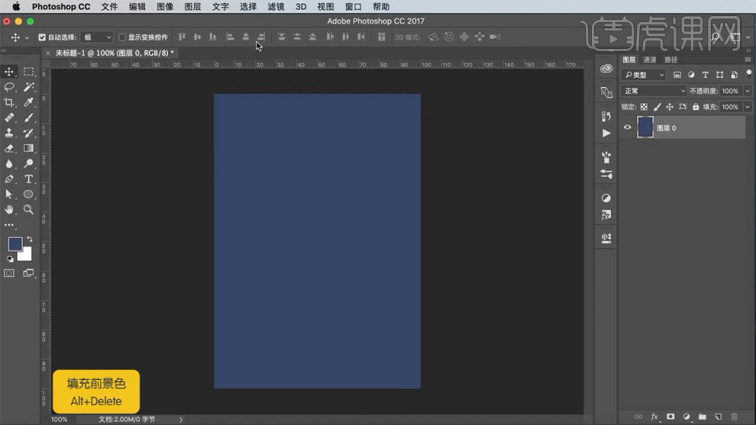This screenshot has width=756, height=426.
Task: Create new fill or adjustment layer
Action: point(687,417)
